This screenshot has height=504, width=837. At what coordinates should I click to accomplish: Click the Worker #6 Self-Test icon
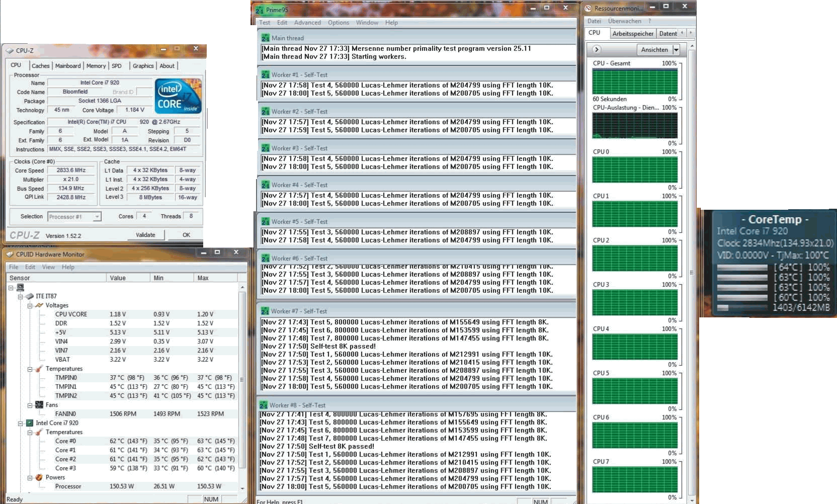266,258
